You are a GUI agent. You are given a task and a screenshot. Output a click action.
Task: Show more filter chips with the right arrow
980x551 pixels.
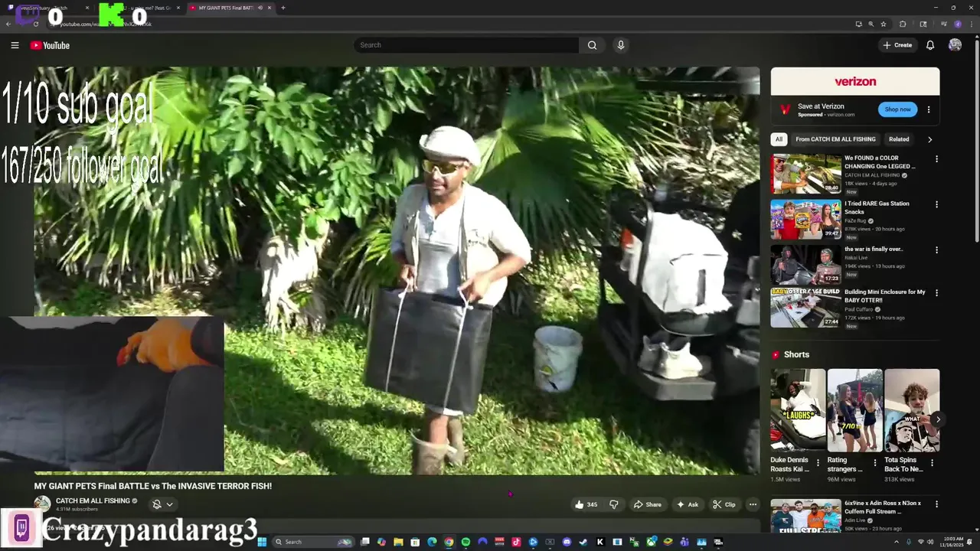click(x=929, y=139)
